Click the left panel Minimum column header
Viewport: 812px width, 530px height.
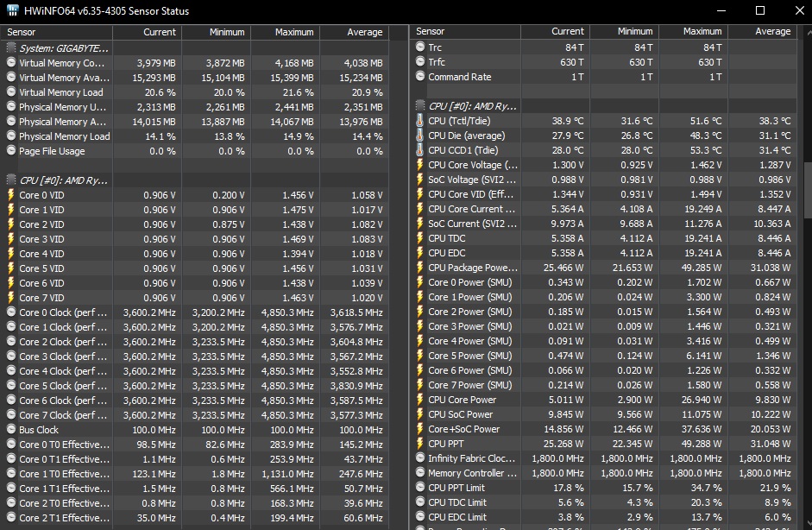pos(216,32)
